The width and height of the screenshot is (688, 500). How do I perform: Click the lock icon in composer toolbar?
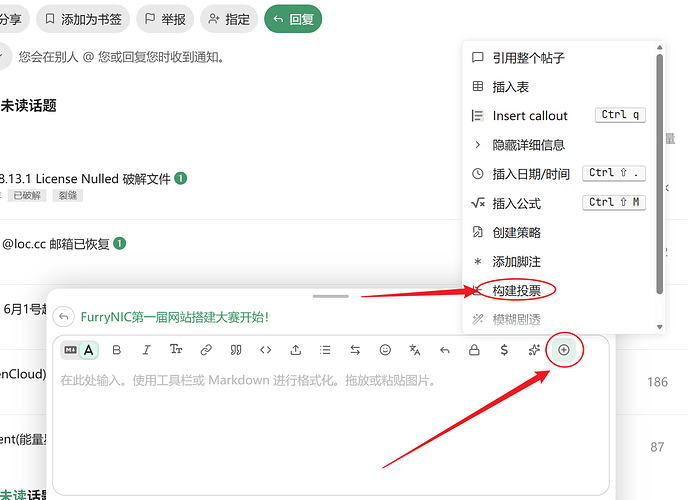click(x=474, y=350)
